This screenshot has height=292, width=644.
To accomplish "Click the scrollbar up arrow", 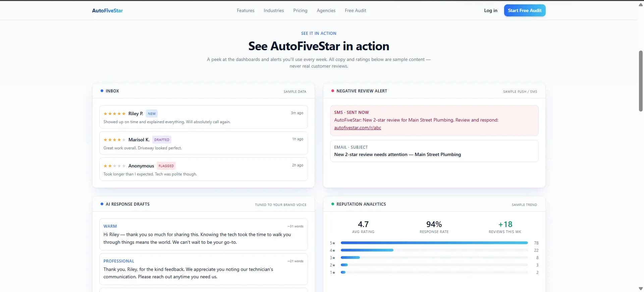I will pos(641,4).
